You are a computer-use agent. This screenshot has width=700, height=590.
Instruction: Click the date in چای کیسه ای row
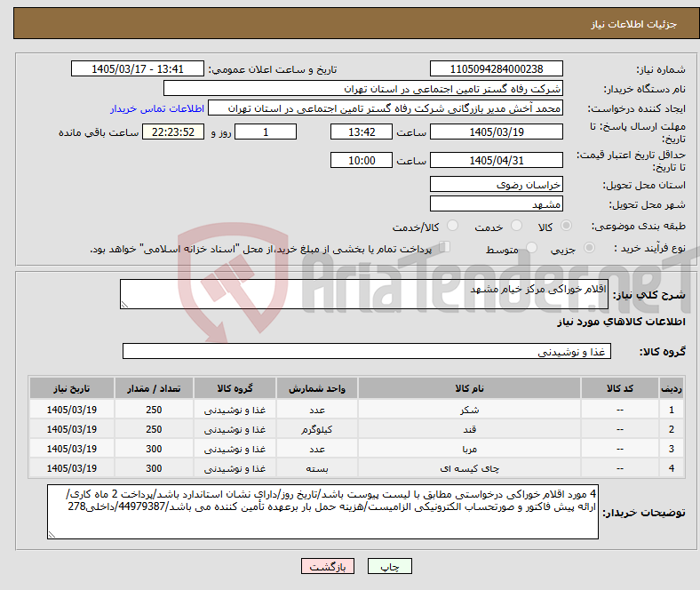coord(71,468)
